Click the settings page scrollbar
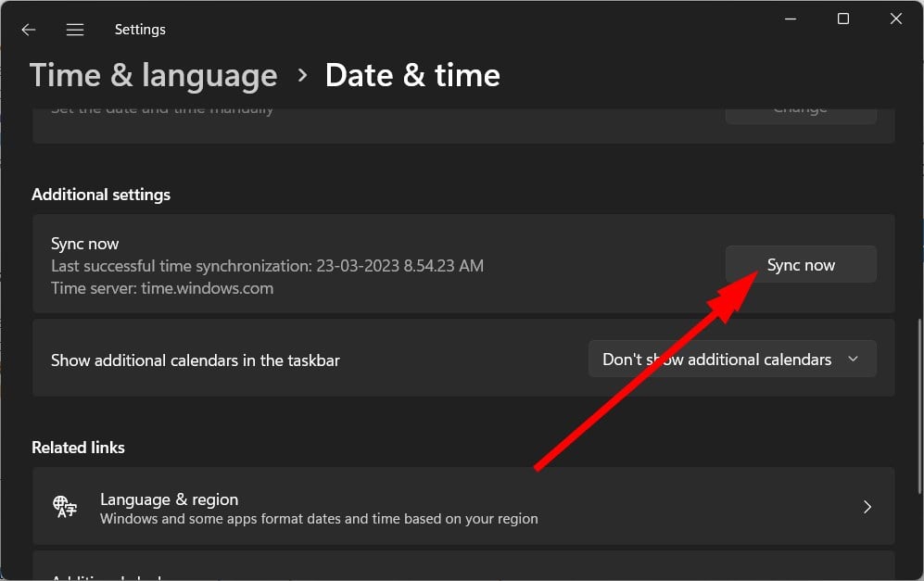 [x=919, y=407]
